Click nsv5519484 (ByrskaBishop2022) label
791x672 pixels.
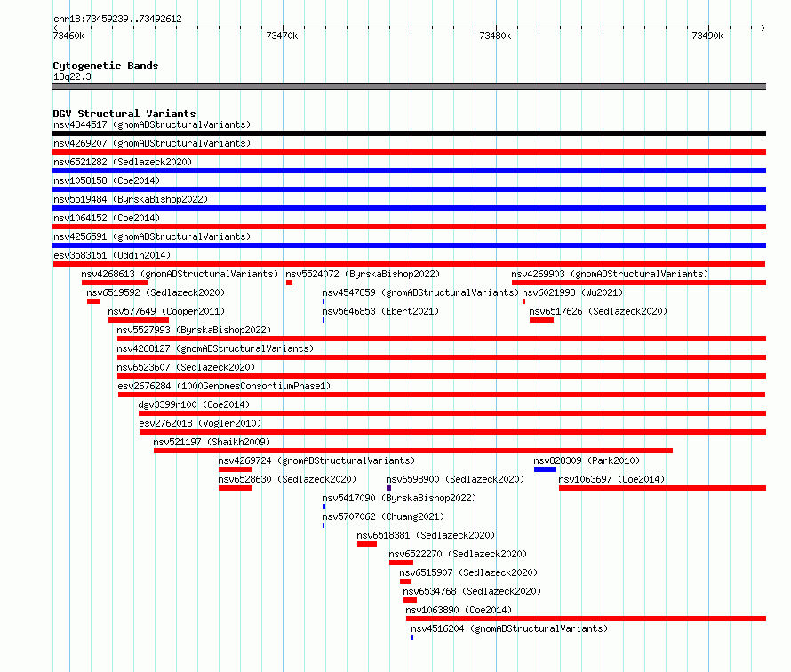(x=131, y=199)
